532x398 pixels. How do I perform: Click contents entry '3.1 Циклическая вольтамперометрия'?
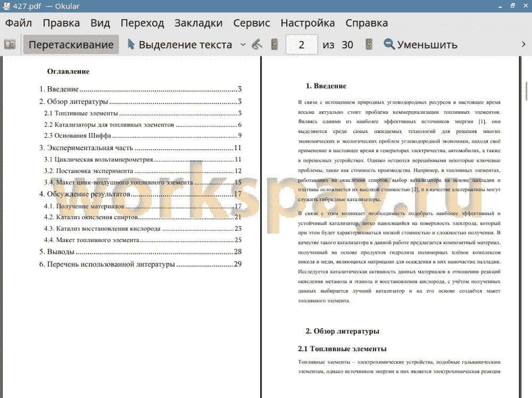143,159
